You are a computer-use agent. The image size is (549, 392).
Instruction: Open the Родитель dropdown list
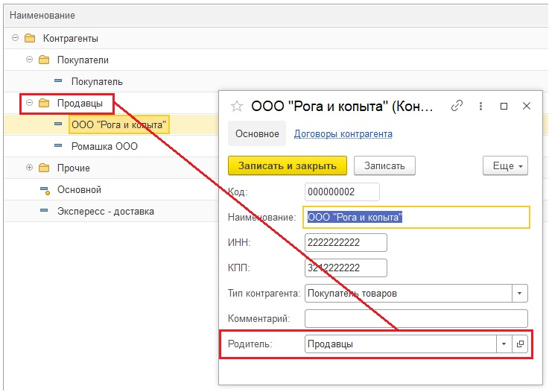point(504,344)
